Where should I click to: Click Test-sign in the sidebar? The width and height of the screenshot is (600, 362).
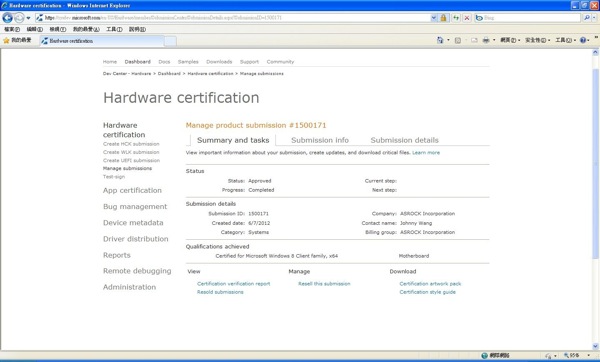(114, 177)
